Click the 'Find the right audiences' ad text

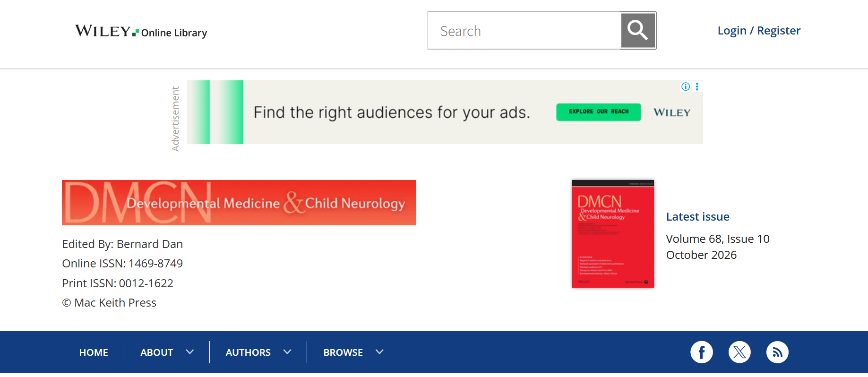(x=392, y=112)
